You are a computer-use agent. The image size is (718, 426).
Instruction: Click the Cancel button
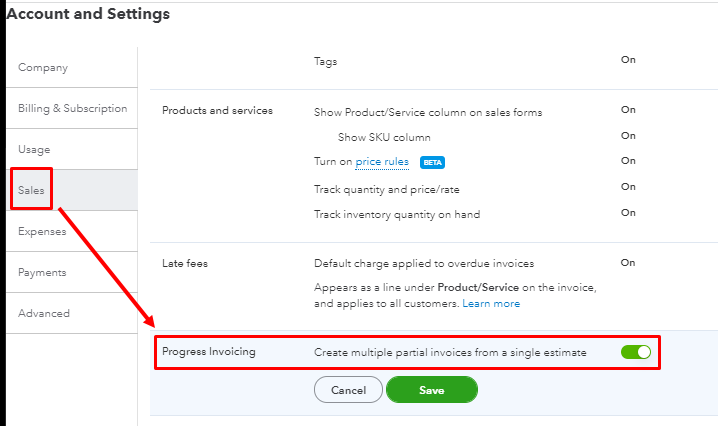[x=348, y=390]
